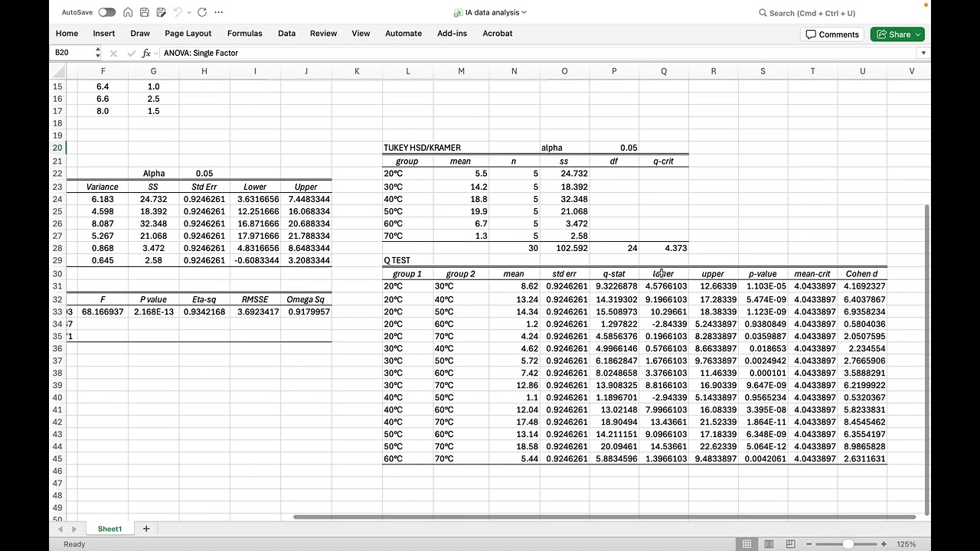Viewport: 980px width, 551px height.
Task: Click the Eta-sq header cell
Action: [x=204, y=299]
